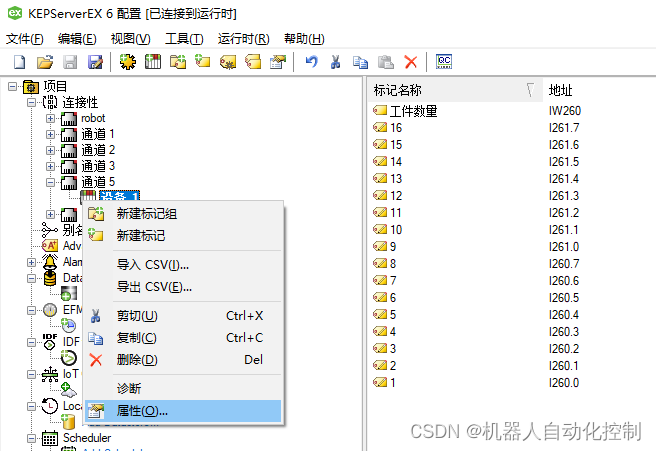Open the 视图(V) menu

coord(131,39)
